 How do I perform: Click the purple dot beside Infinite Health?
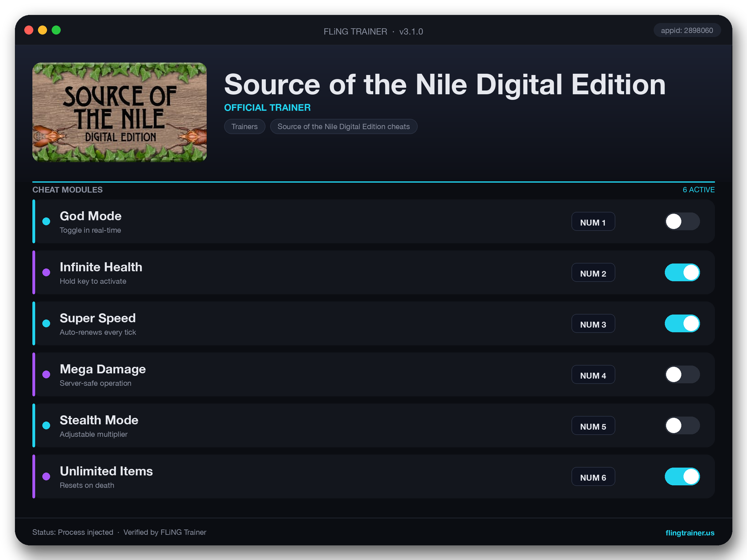click(46, 273)
